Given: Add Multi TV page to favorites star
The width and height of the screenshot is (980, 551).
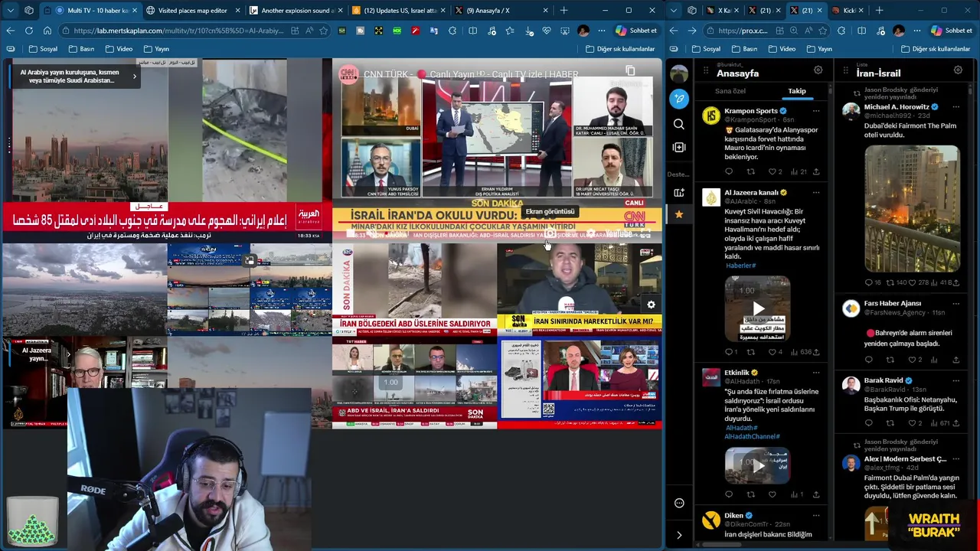Looking at the screenshot, I should [x=324, y=31].
